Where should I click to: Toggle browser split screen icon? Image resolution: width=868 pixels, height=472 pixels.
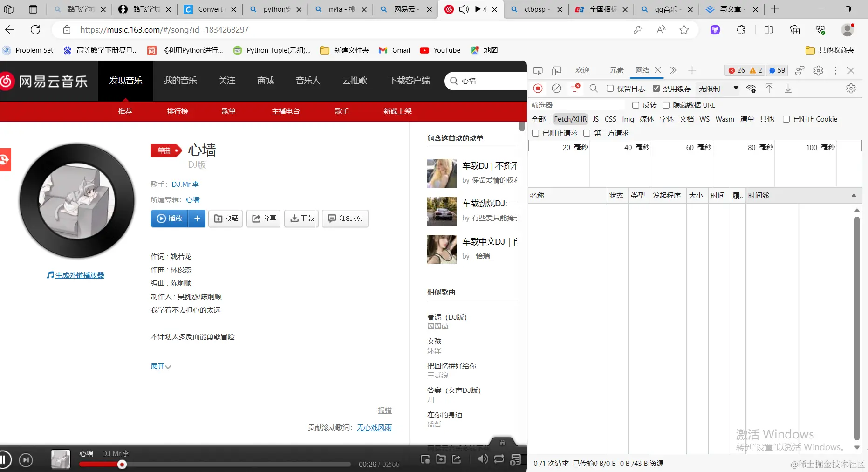coord(769,30)
